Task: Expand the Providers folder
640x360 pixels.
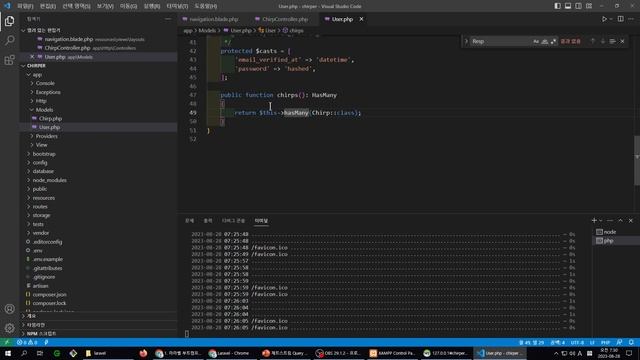Action: click(32, 136)
